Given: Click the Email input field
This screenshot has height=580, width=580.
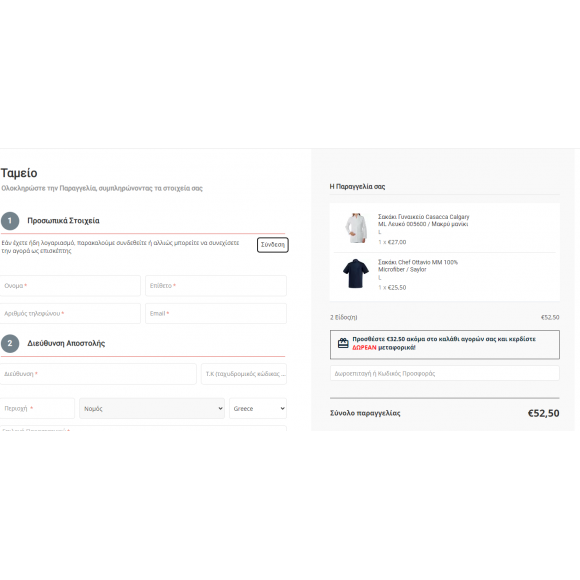Looking at the screenshot, I should click(216, 313).
